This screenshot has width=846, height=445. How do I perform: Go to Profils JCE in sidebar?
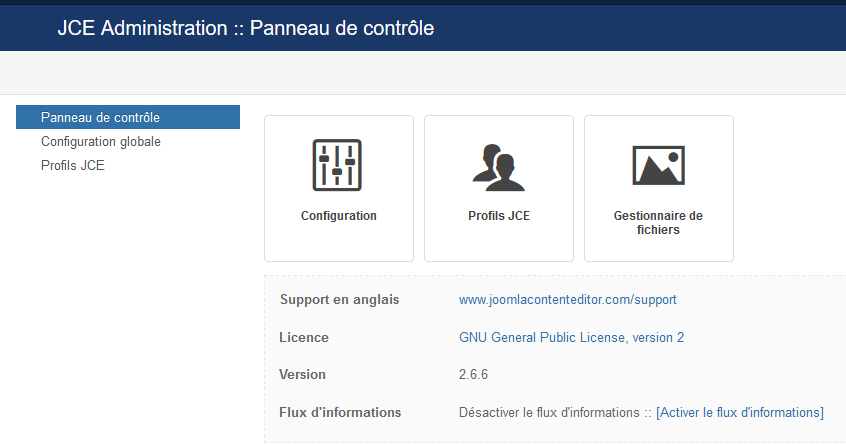pyautogui.click(x=73, y=165)
